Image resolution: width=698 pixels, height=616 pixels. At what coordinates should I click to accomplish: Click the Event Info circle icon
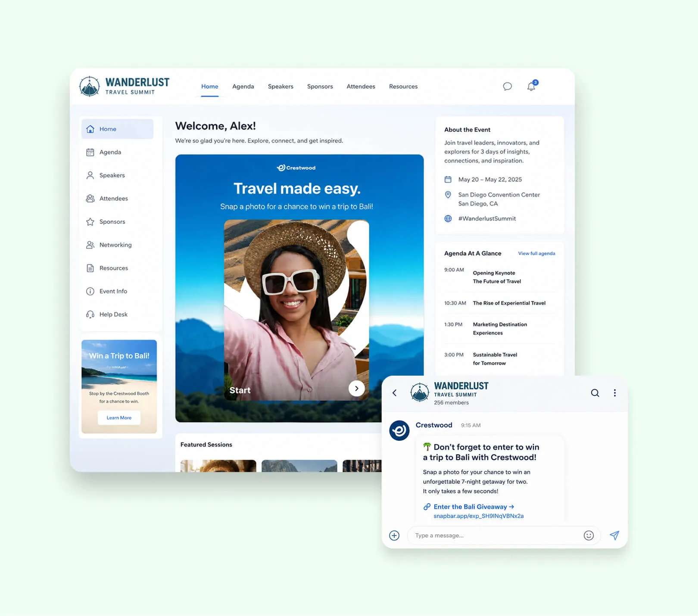(x=90, y=291)
